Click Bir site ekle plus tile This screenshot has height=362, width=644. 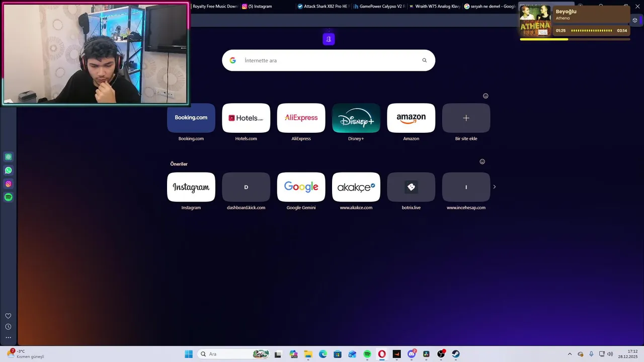(x=466, y=118)
